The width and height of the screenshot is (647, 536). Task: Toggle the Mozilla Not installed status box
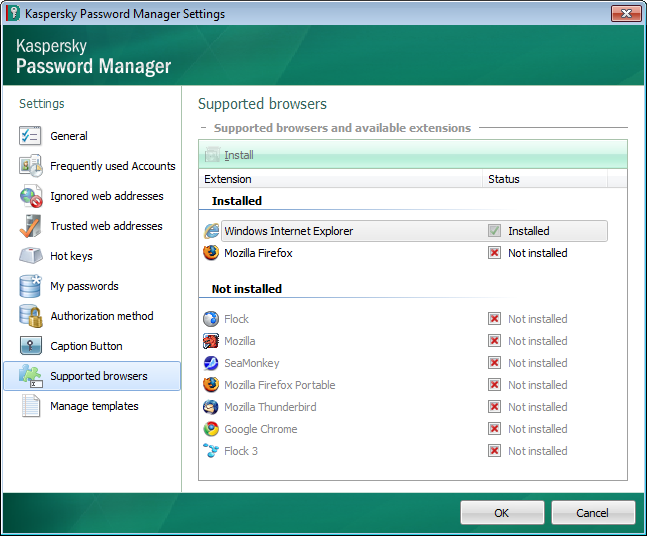[494, 341]
